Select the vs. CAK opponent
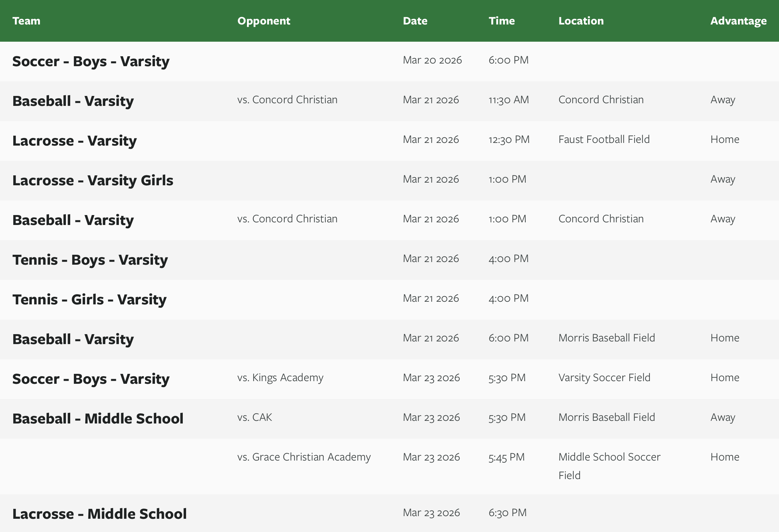The image size is (779, 532). click(254, 417)
